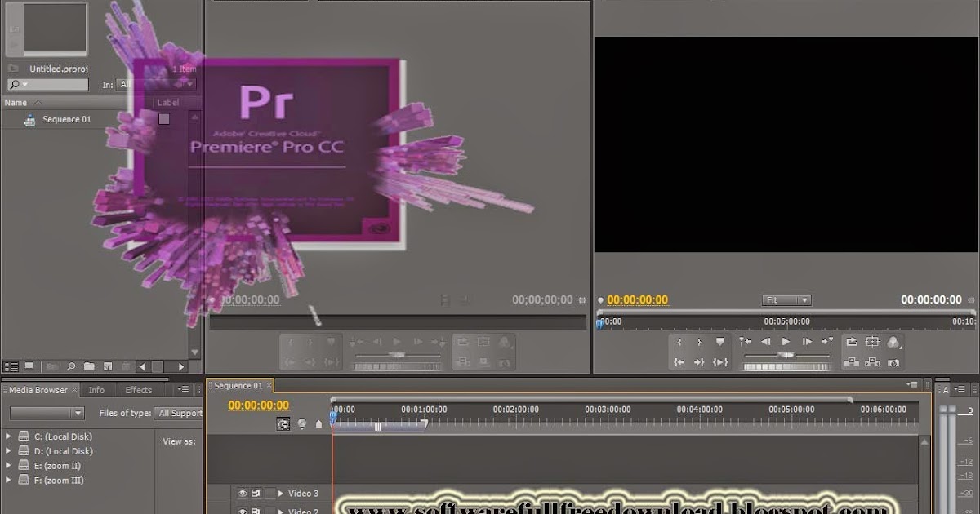The image size is (980, 514).
Task: Play the sequence in Program monitor
Action: click(786, 342)
